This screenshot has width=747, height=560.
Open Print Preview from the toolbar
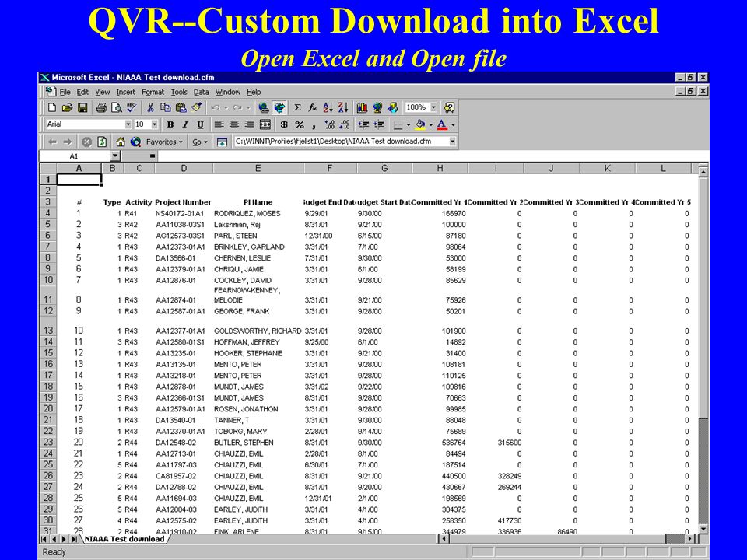point(116,107)
